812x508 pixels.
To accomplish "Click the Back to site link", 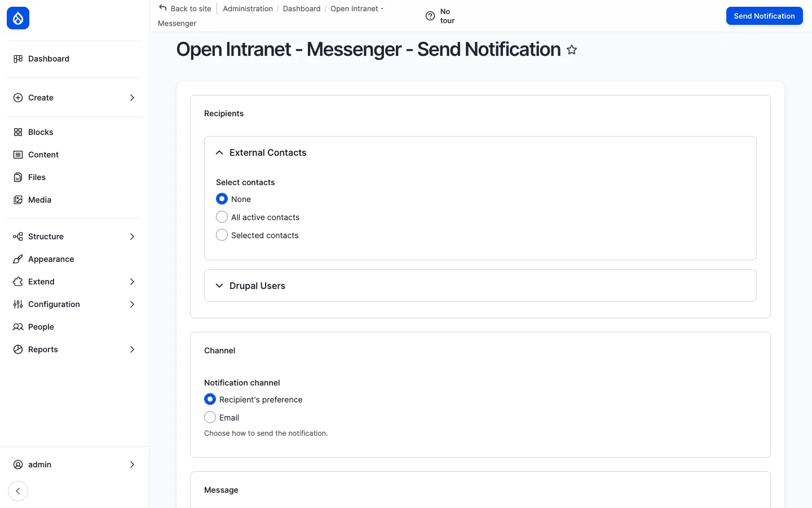I will (185, 8).
